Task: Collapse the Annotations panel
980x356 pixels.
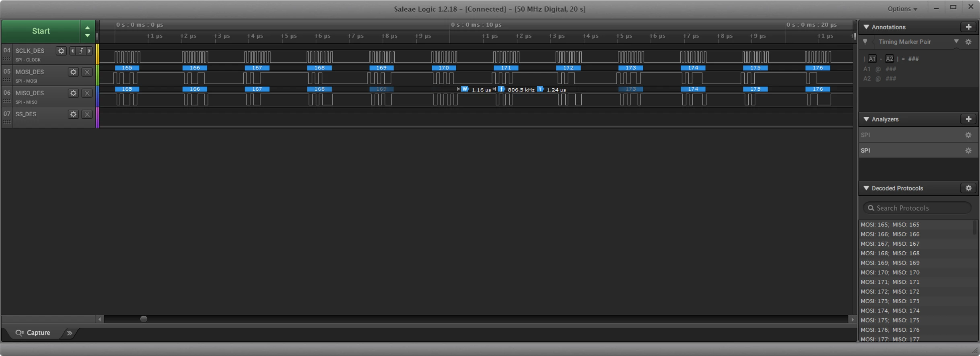Action: click(866, 27)
